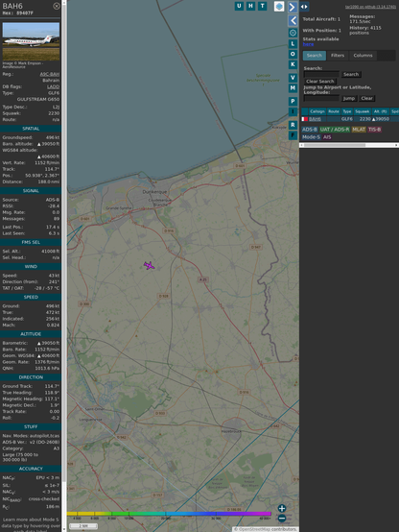
Task: Collapse sidebar with the left arrow button
Action: (293, 21)
